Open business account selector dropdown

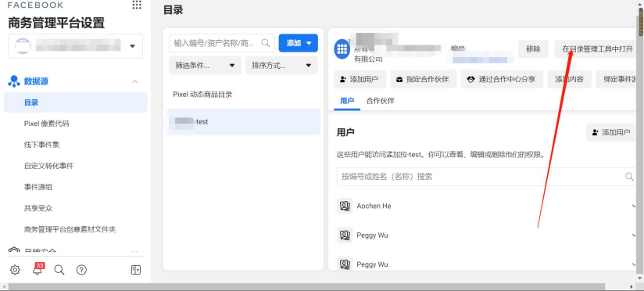click(76, 46)
